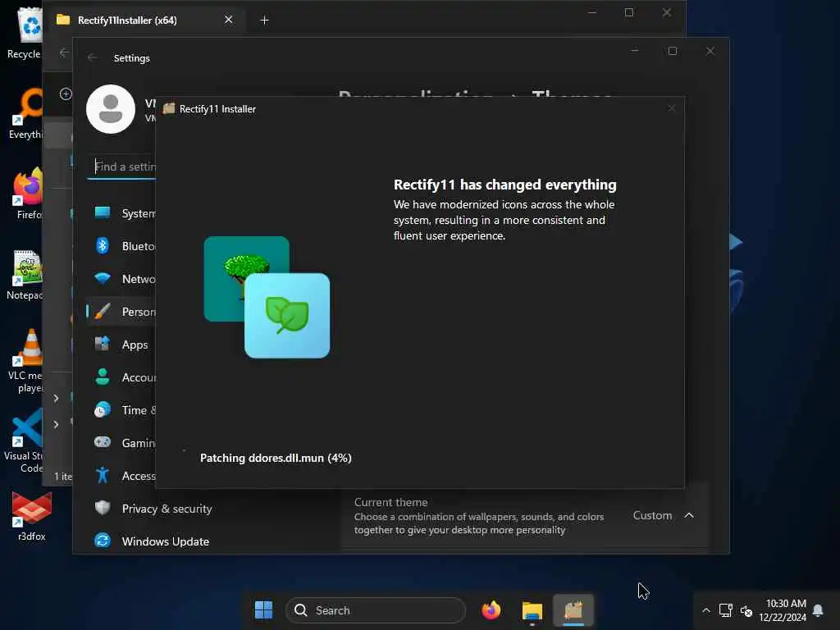The height and width of the screenshot is (630, 840).
Task: Click the Bluetooth icon in Settings sidebar
Action: (x=103, y=246)
